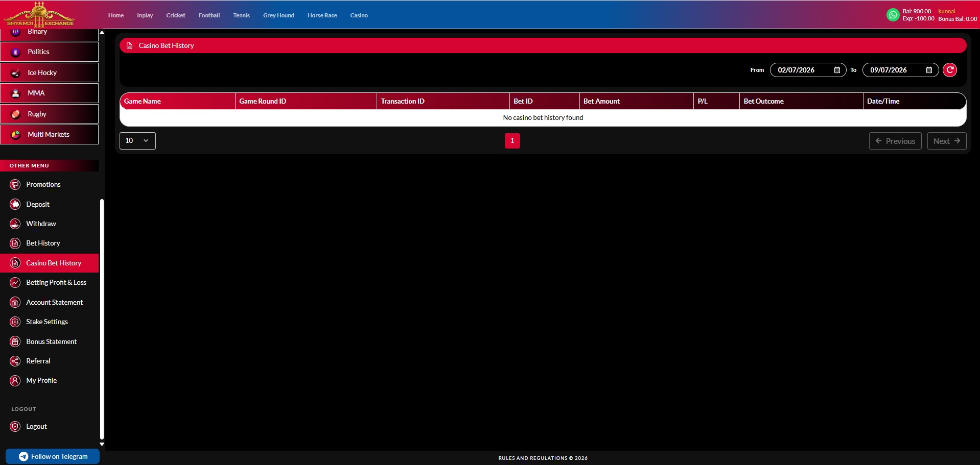This screenshot has height=465, width=980.
Task: Click the WhatsApp icon in header
Action: (x=893, y=15)
